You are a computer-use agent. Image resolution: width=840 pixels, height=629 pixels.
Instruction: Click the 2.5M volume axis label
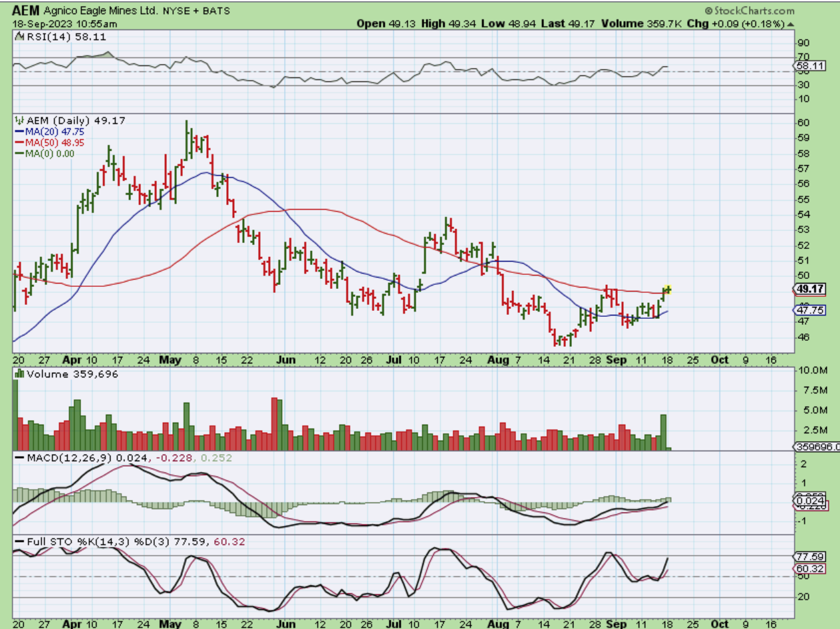[815, 429]
